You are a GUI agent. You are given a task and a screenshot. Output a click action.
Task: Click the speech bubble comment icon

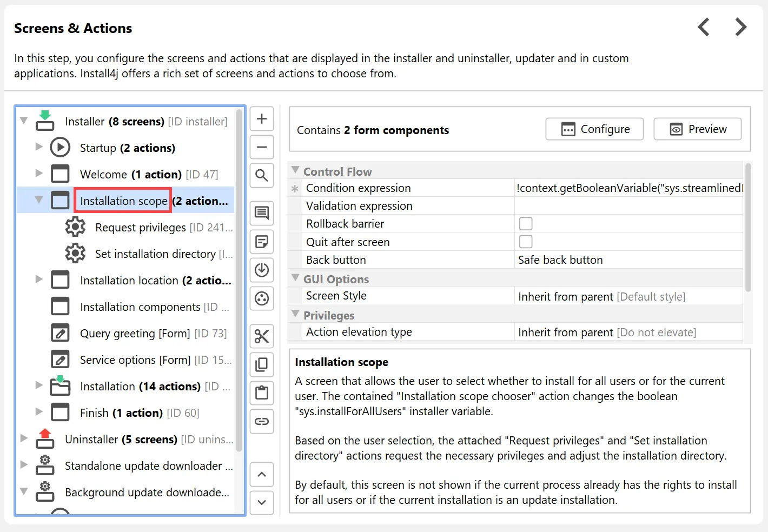[262, 213]
